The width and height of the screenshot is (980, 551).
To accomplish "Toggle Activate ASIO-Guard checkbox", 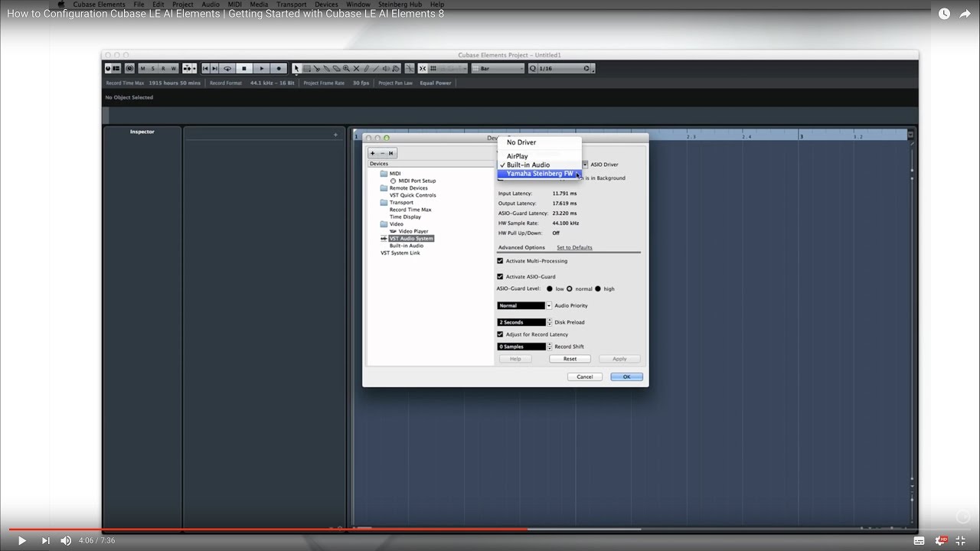I will click(x=500, y=276).
